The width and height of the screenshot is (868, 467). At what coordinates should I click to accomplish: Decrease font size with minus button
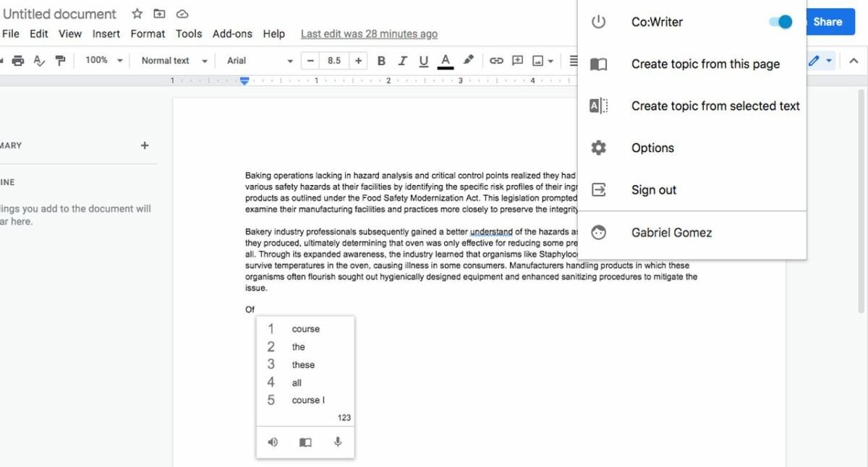(311, 61)
